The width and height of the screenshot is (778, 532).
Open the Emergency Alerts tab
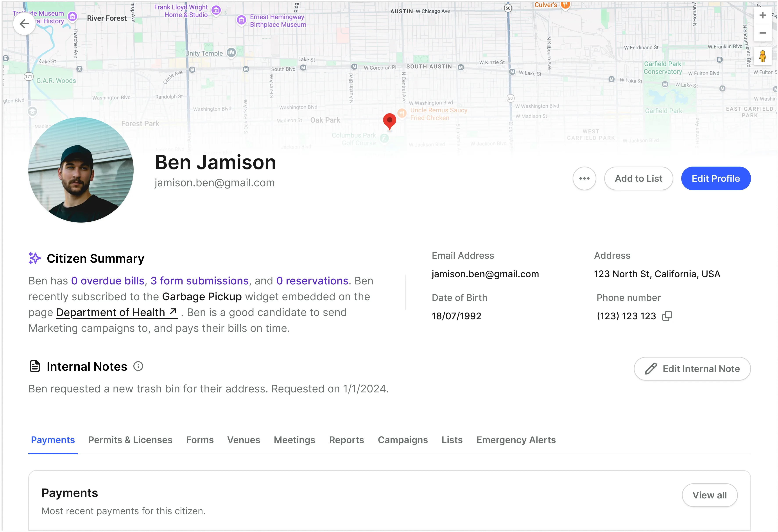point(516,440)
